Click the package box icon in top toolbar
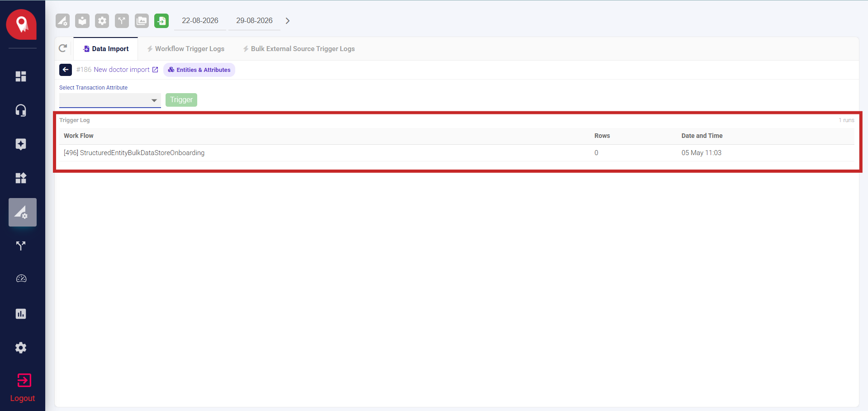The height and width of the screenshot is (411, 868). click(x=82, y=21)
